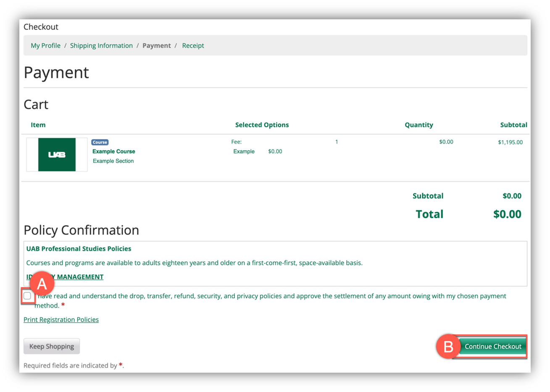The image size is (550, 392).
Task: Click the red circle marker B
Action: pyautogui.click(x=448, y=347)
